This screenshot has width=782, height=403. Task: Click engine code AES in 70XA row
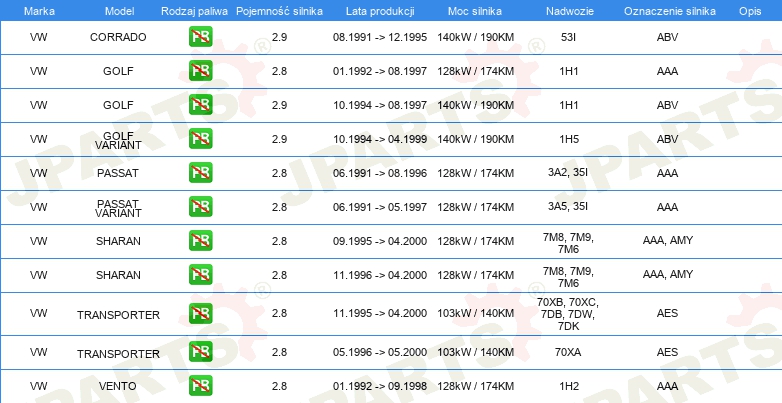(667, 352)
